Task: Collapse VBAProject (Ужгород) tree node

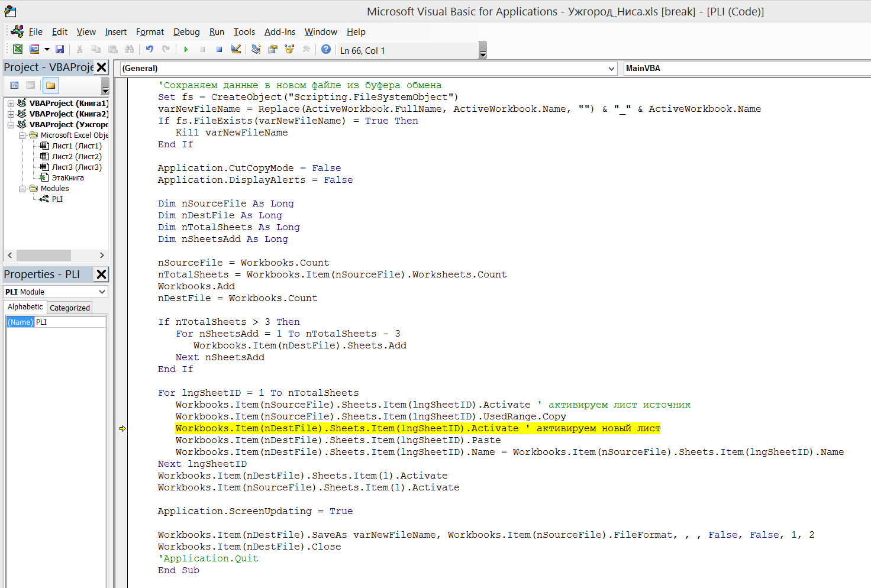Action: pos(11,125)
